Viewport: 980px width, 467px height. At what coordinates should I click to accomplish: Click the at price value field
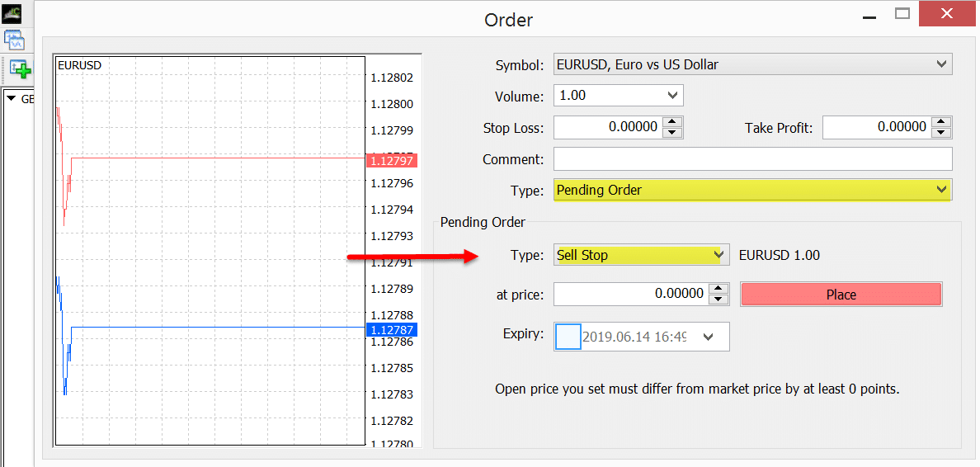pyautogui.click(x=631, y=293)
